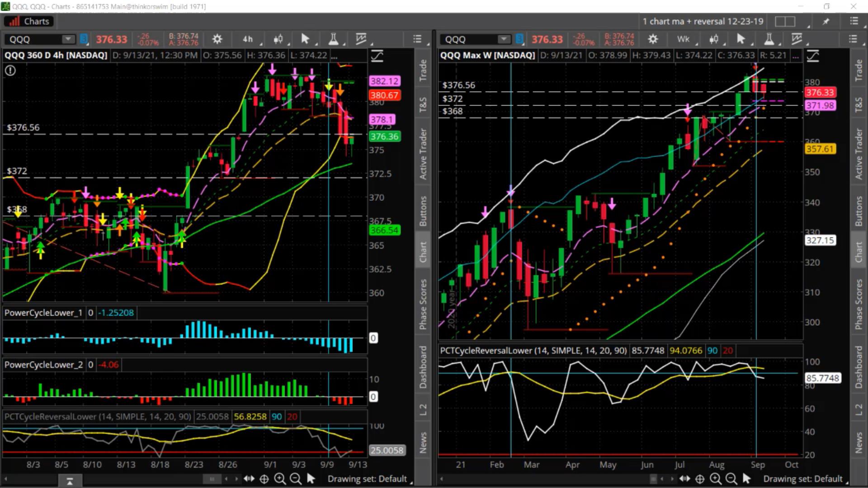Click right chart crosshair pan icon
Viewport: 868px width, 488px height.
pyautogui.click(x=700, y=479)
